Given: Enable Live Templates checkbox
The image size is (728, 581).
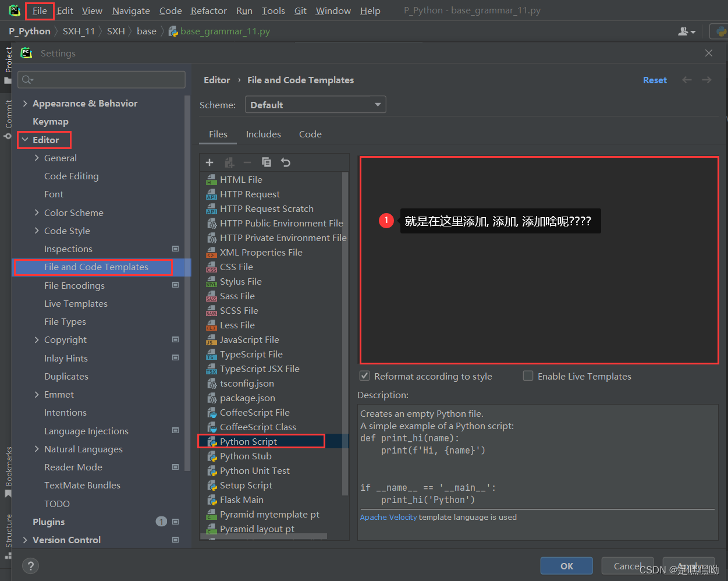Looking at the screenshot, I should (x=528, y=376).
